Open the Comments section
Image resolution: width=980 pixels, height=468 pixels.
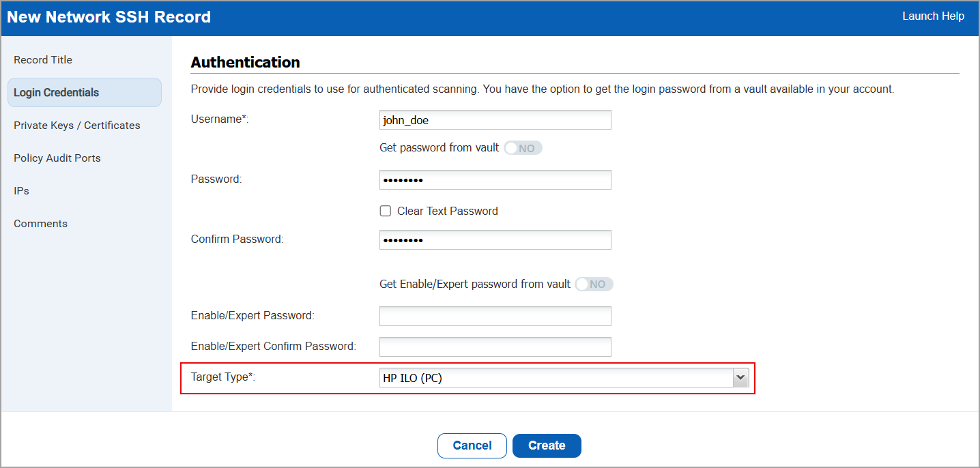41,224
